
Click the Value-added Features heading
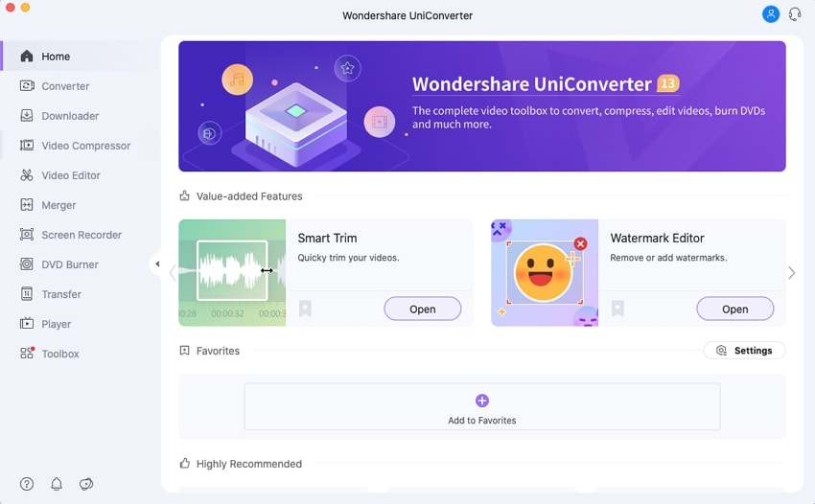point(249,196)
